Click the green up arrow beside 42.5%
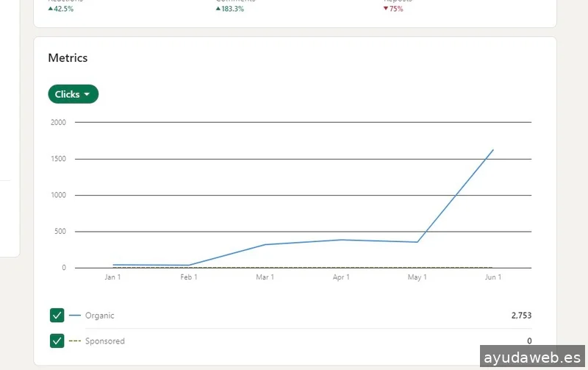Screen dimensions: 588x370 [x=51, y=9]
